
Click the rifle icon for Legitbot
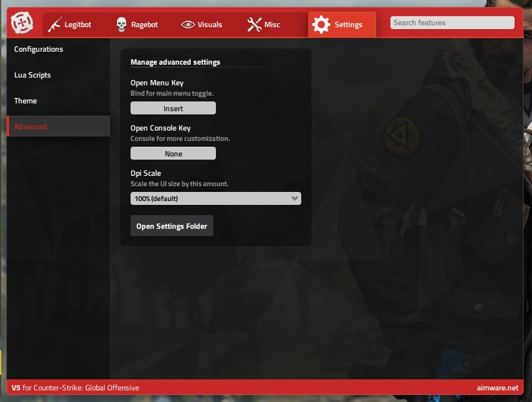[x=54, y=25]
